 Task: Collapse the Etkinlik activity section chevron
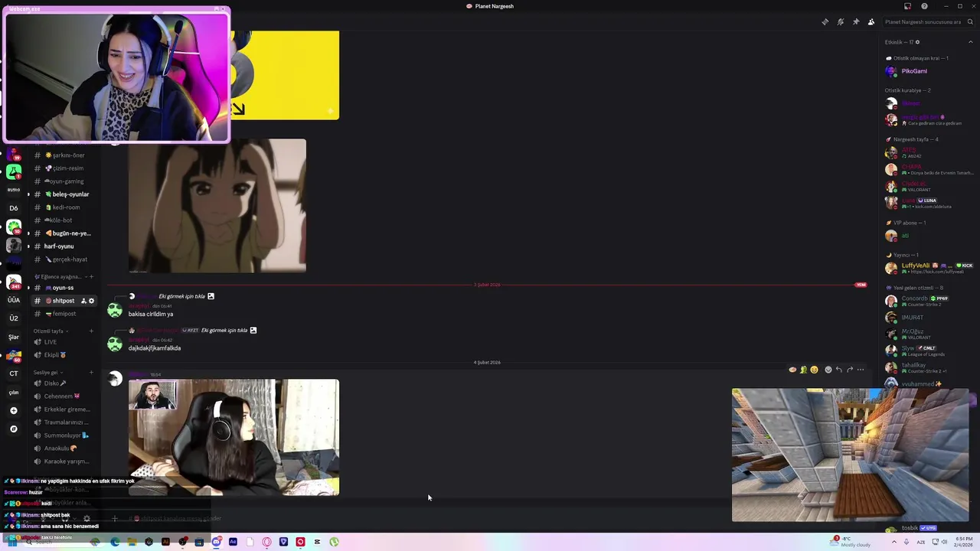click(971, 42)
